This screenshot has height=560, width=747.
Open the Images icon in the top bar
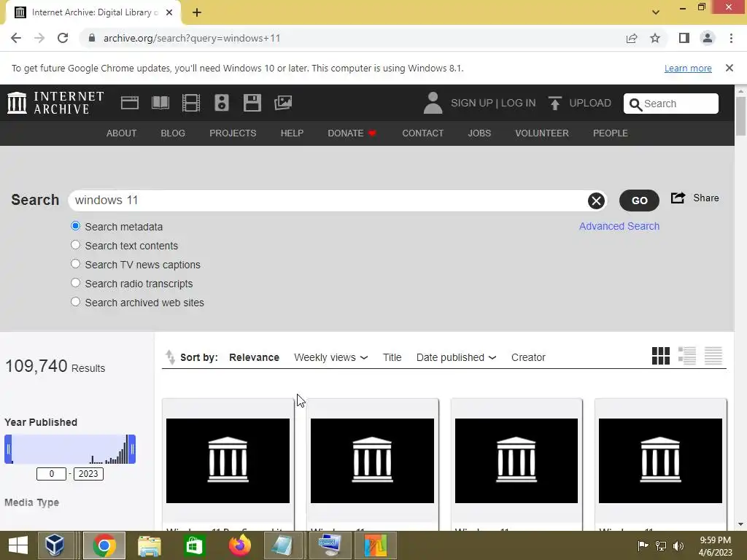[x=283, y=103]
